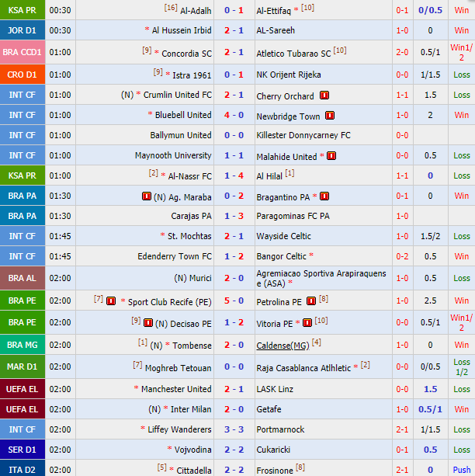
Task: Click St. Mochtas team name
Action: 189,236
